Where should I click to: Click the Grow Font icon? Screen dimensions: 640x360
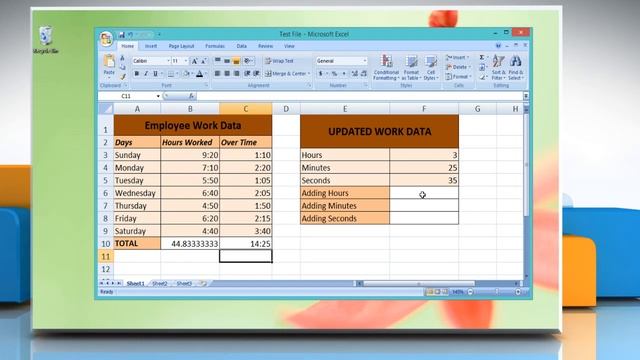pyautogui.click(x=195, y=61)
